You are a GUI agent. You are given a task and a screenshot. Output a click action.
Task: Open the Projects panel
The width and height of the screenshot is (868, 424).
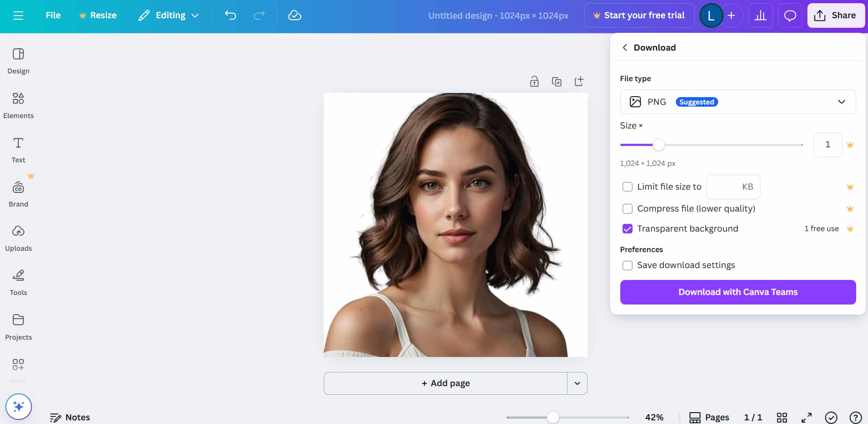point(18,326)
